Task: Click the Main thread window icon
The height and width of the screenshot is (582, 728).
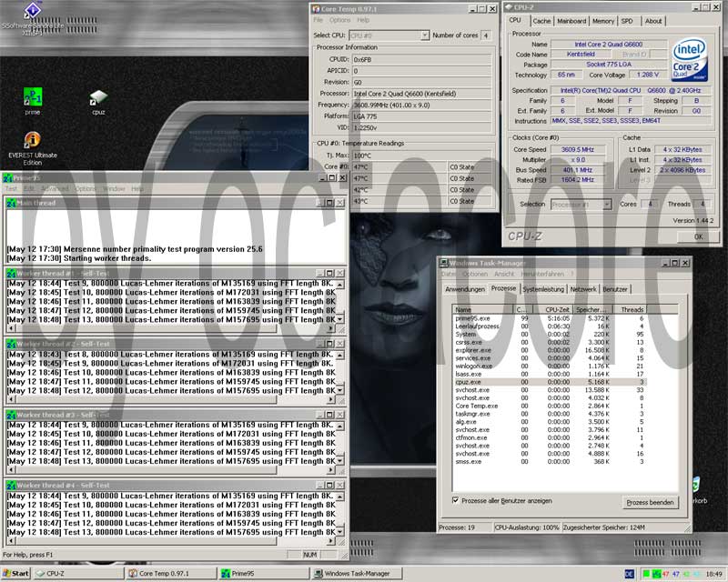Action: 11,203
